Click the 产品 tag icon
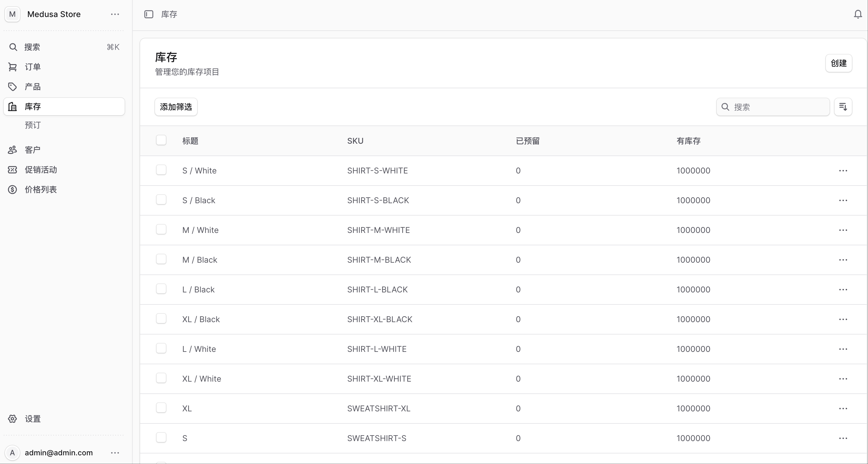This screenshot has width=868, height=464. (12, 87)
